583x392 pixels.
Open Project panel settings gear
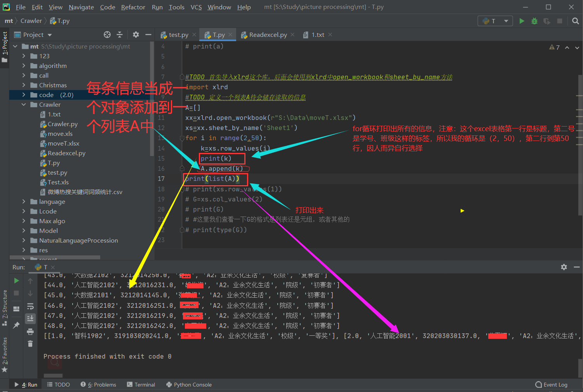tap(136, 35)
